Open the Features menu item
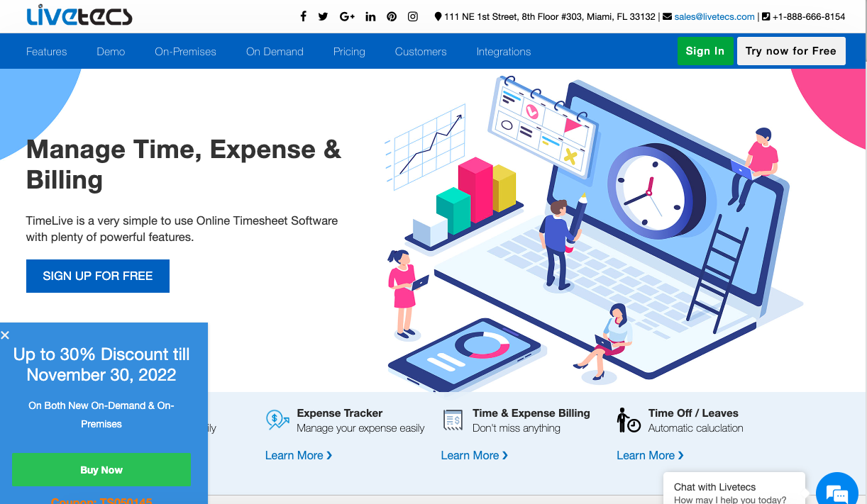 tap(47, 52)
